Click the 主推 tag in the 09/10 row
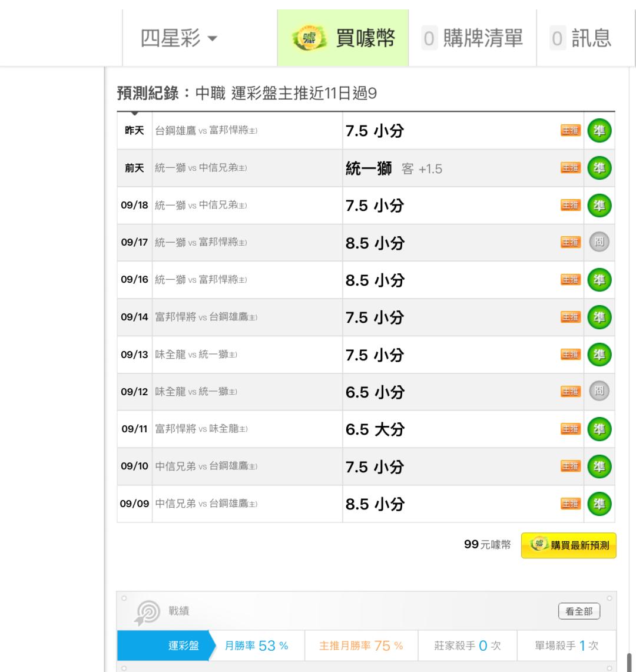Screen dimensions: 636x672 571,466
